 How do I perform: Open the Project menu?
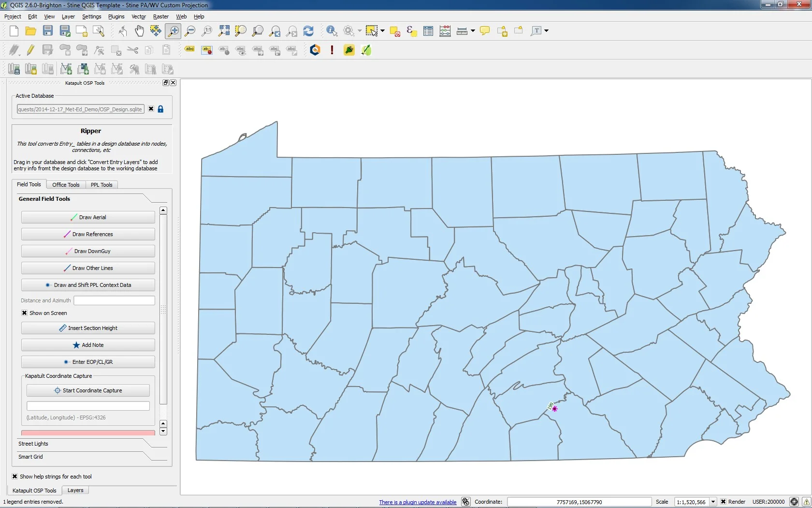tap(13, 16)
